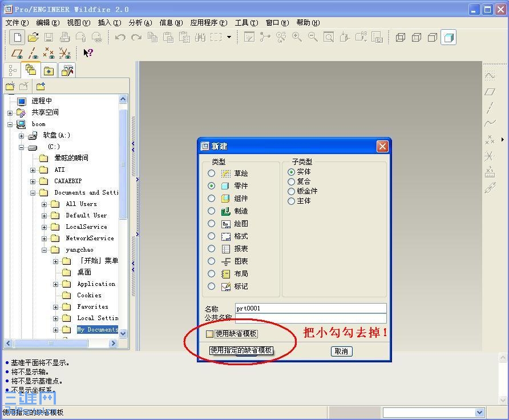The height and width of the screenshot is (420, 509).
Task: Toggle datum points display icon
Action: [49, 53]
